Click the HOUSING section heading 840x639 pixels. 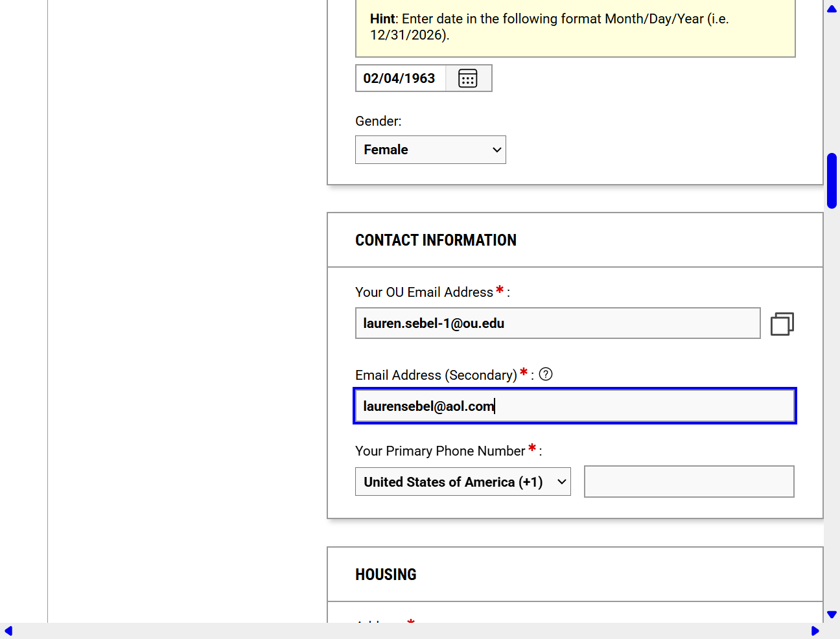[386, 575]
